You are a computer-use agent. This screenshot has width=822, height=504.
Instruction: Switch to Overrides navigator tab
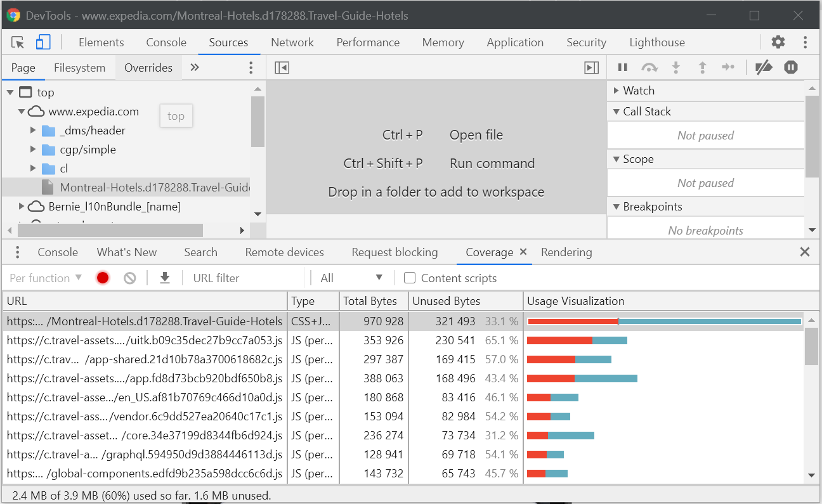(148, 68)
